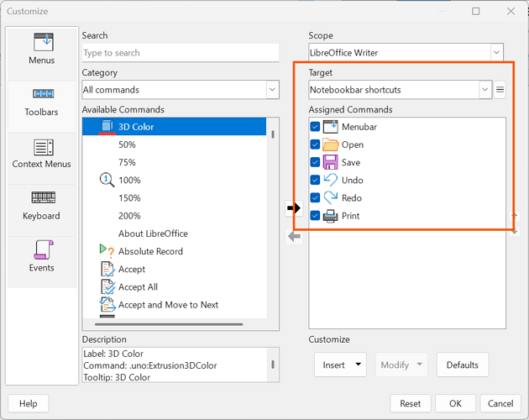Click the Cancel button

coord(500,403)
